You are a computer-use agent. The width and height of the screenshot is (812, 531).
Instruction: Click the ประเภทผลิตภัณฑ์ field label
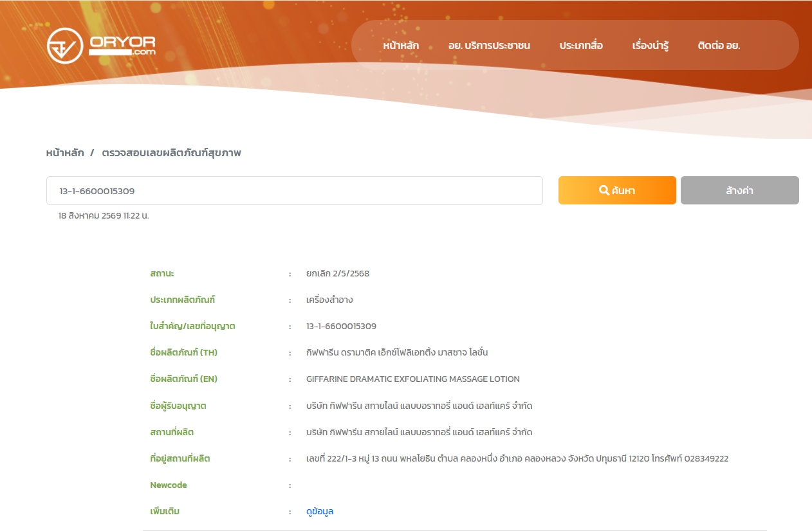(183, 300)
